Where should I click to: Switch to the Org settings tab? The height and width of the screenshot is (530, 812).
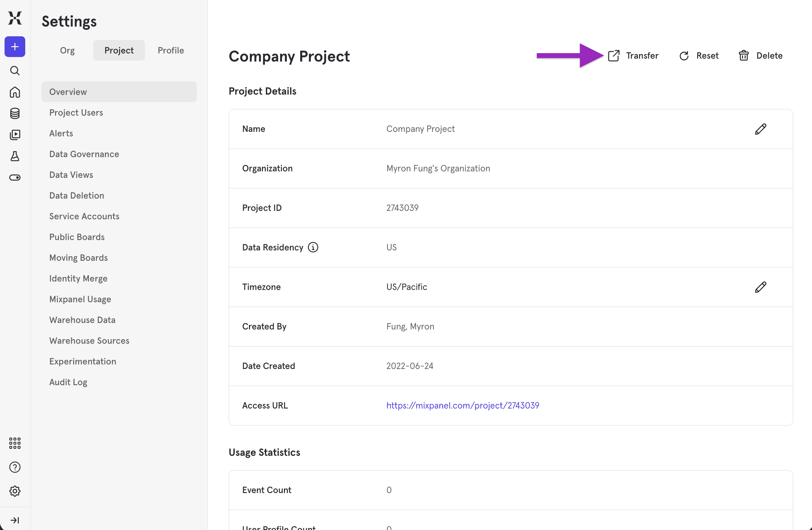[x=67, y=50]
